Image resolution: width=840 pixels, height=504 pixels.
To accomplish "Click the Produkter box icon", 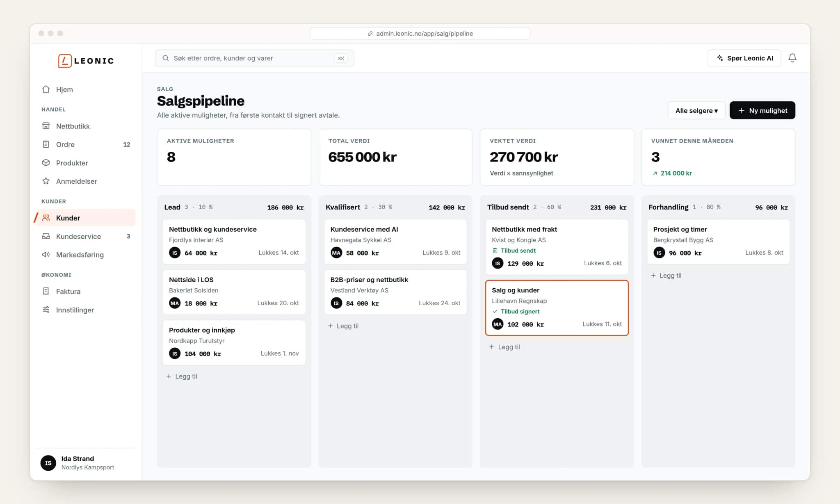I will pos(46,163).
